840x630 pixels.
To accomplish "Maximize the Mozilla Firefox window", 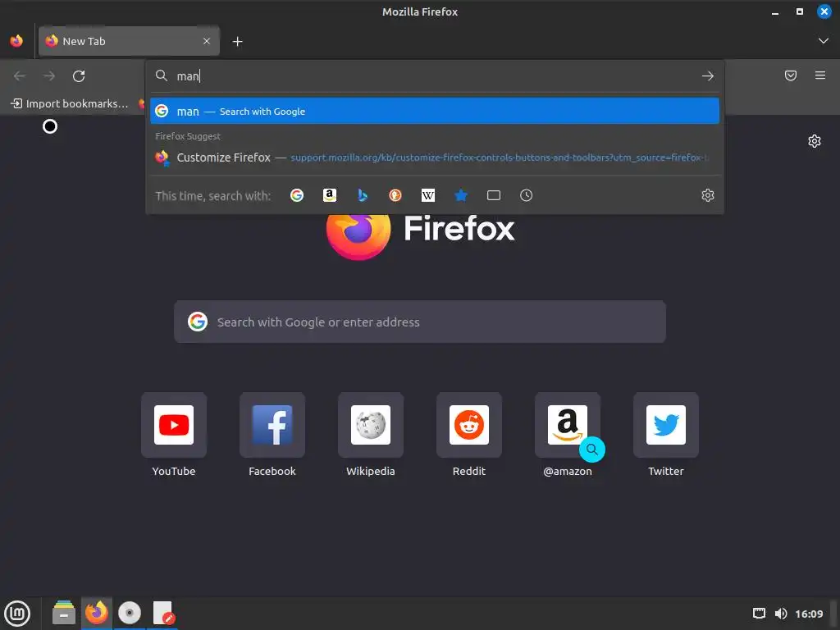I will tap(799, 11).
